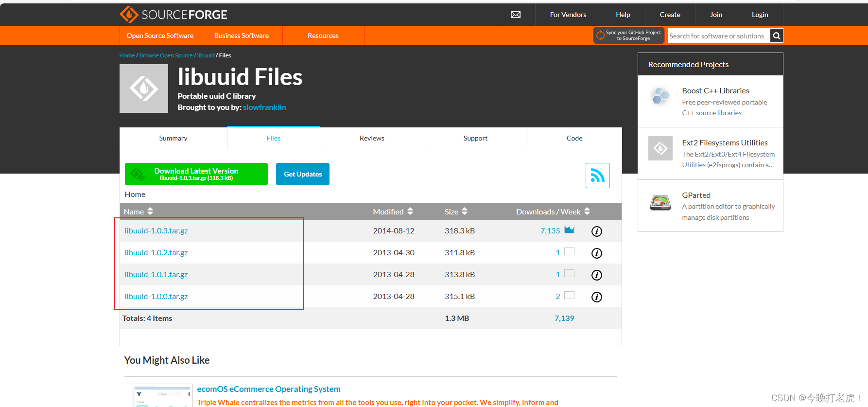The width and height of the screenshot is (868, 407).
Task: Open the Open Source Software menu
Action: tap(160, 35)
